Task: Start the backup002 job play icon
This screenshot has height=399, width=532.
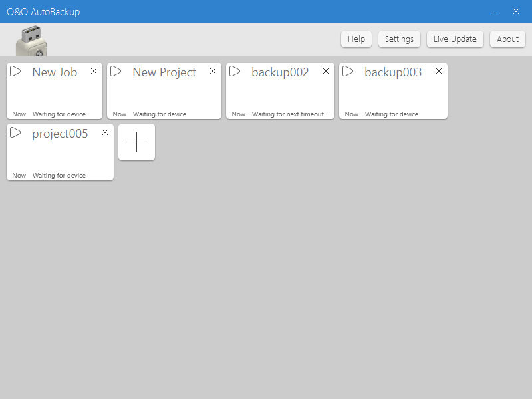Action: point(235,72)
